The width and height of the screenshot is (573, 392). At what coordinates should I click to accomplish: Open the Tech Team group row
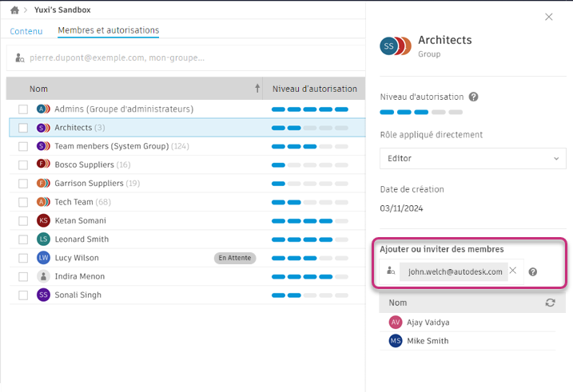point(74,202)
